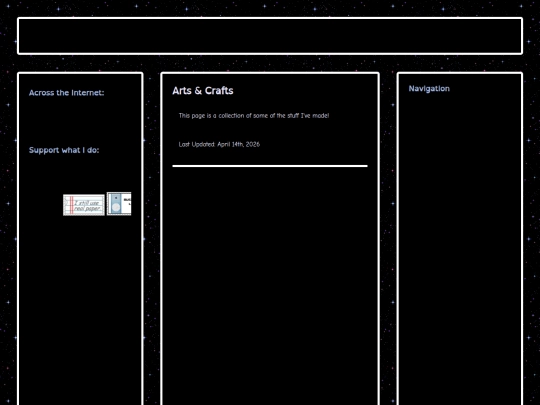The height and width of the screenshot is (405, 540).
Task: Click the "Last Updated: April 14th, 2026" line
Action: [x=219, y=144]
